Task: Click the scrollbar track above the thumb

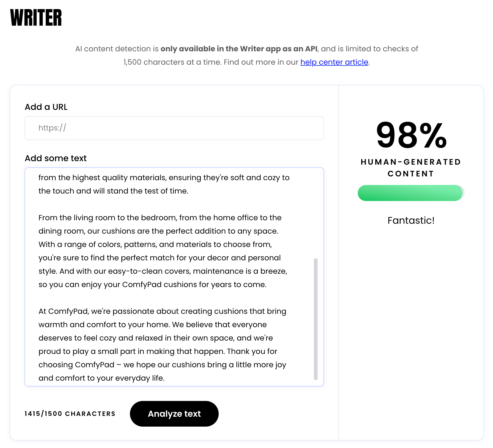Action: pos(316,214)
